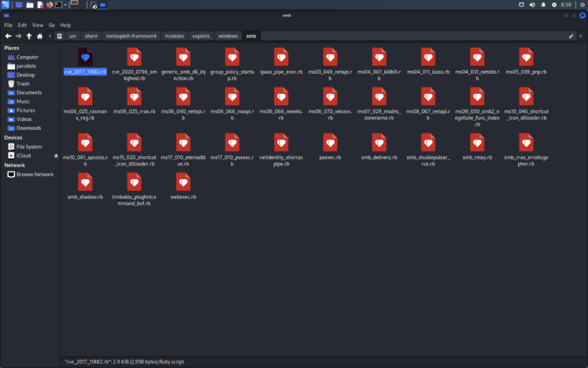
Task: Select the ms09_050_smb2_negotiate_func_index.rb file icon
Action: click(477, 96)
